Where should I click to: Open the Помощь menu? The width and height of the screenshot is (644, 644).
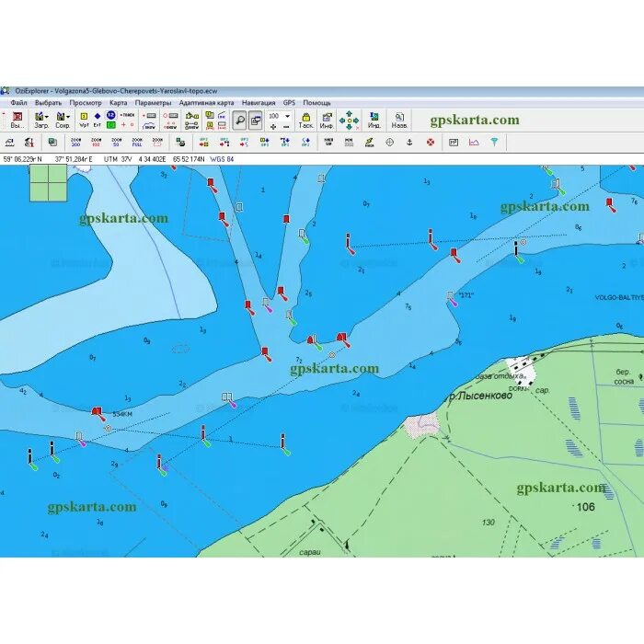[316, 103]
